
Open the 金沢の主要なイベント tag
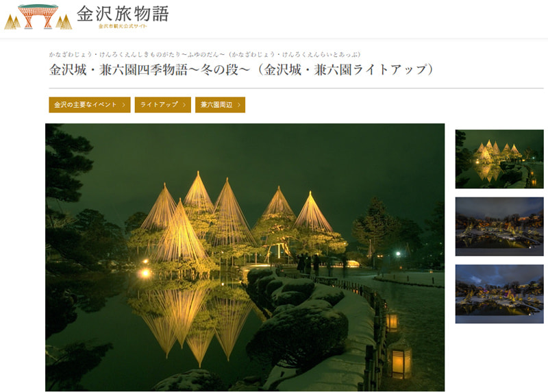[90, 105]
